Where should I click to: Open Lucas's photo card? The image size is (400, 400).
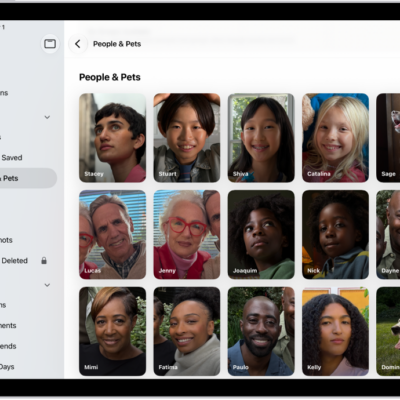coord(113,235)
